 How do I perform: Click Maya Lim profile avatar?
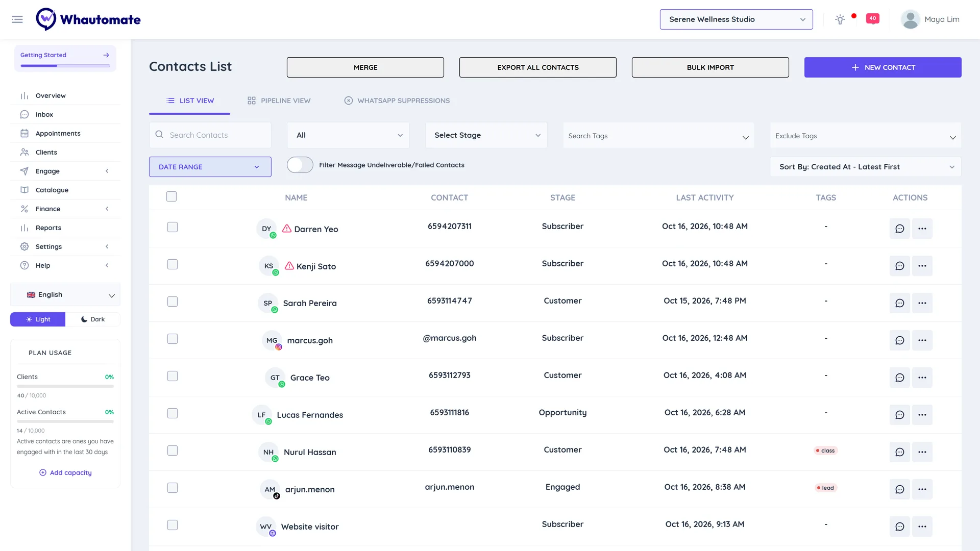coord(910,19)
